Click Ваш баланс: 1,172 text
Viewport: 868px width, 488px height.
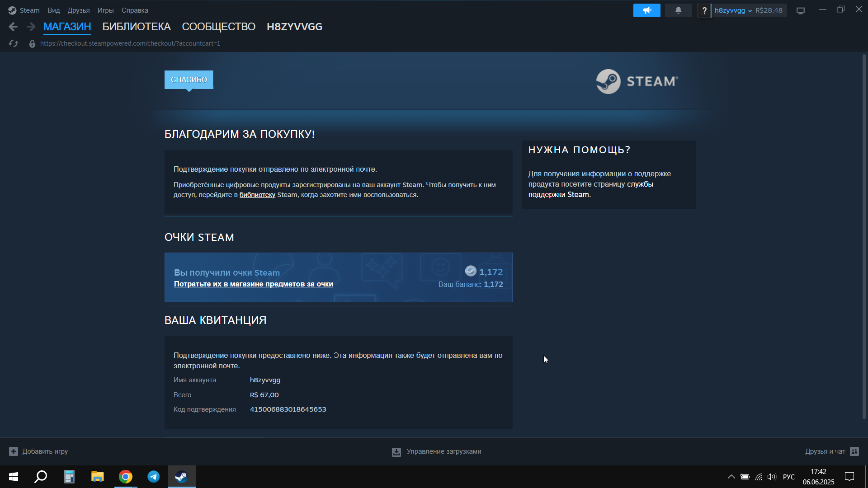pyautogui.click(x=471, y=284)
